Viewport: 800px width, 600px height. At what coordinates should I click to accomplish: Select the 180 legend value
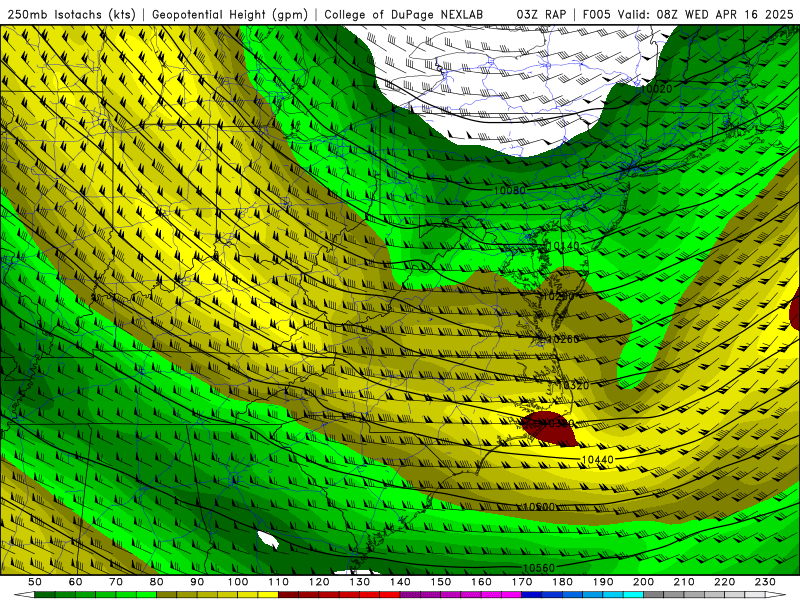click(562, 582)
